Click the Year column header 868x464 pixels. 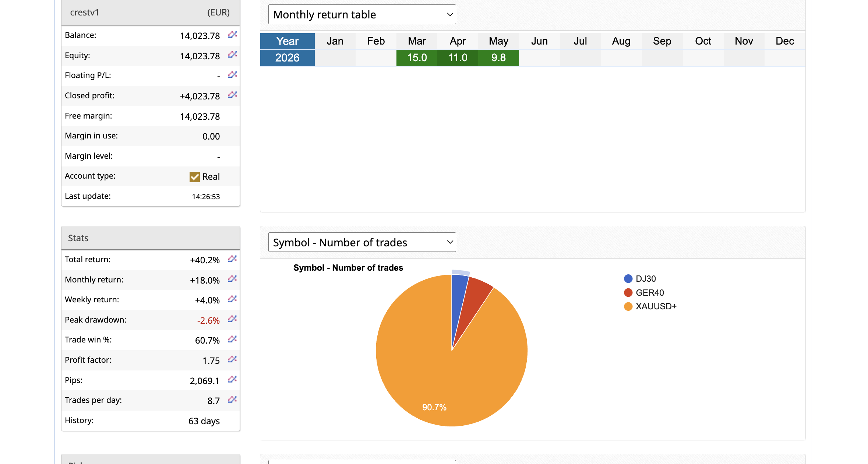coord(287,41)
